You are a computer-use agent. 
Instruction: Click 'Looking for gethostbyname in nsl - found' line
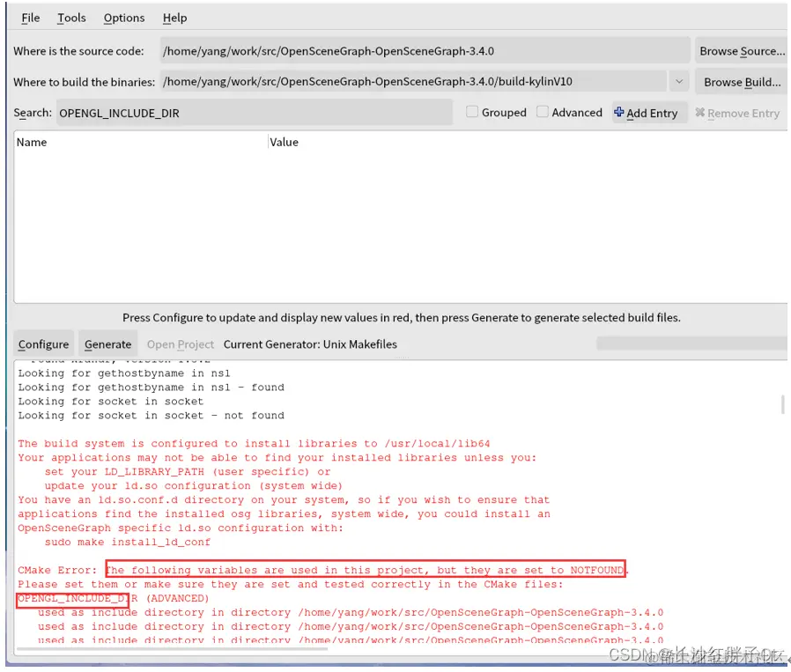(x=151, y=387)
